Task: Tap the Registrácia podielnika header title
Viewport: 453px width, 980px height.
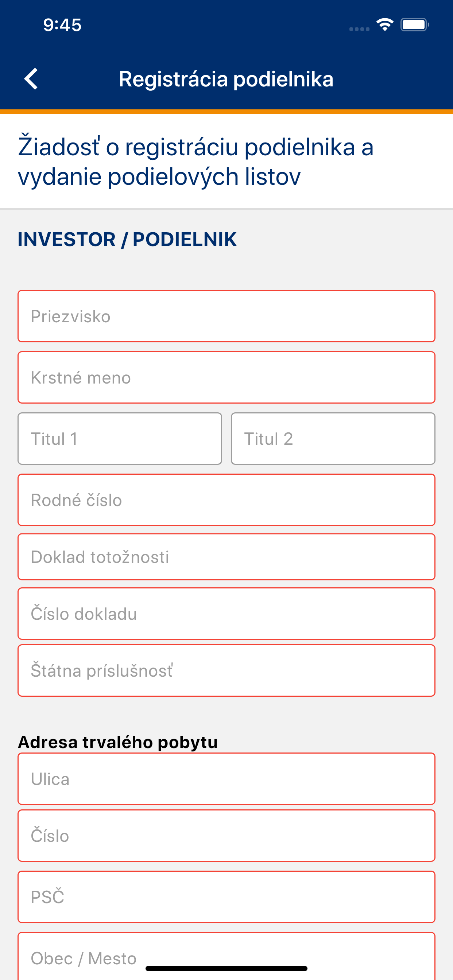Action: pos(226,79)
